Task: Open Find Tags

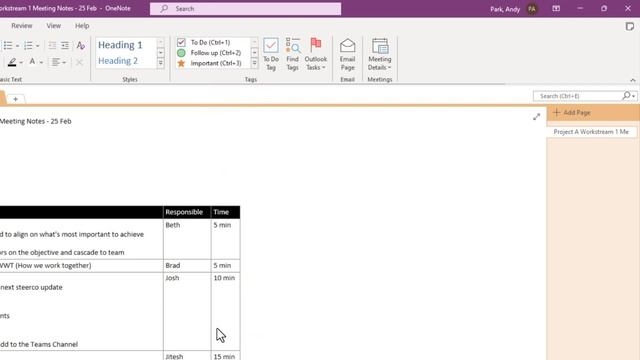Action: pos(292,54)
